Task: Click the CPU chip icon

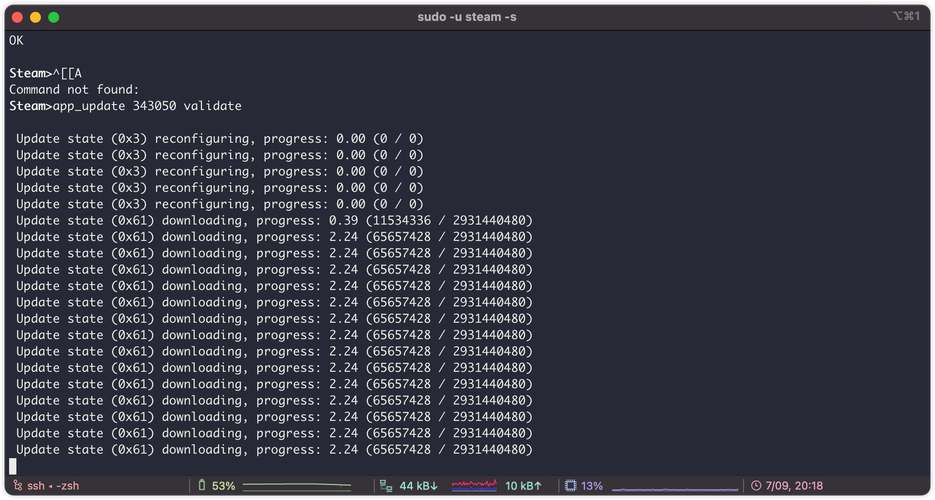Action: (570, 486)
